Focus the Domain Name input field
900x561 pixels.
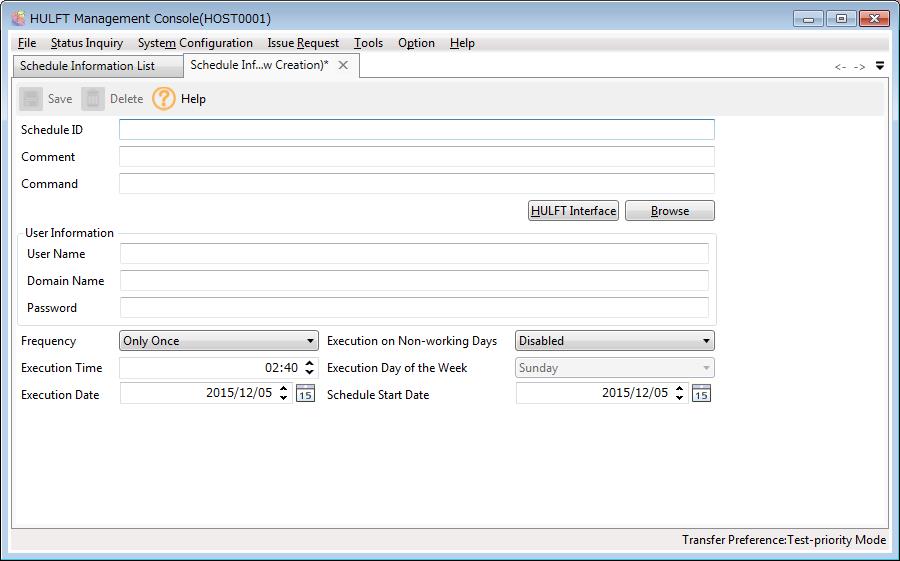click(x=414, y=280)
